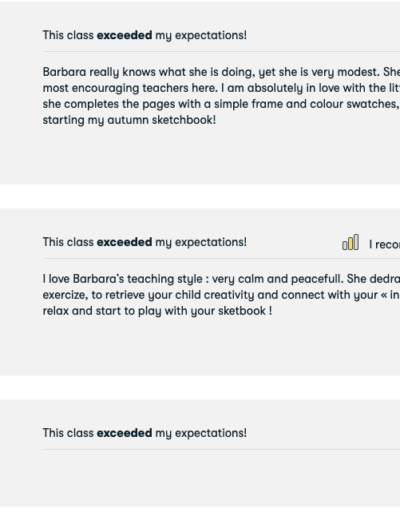The width and height of the screenshot is (400, 516).
Task: Click the line "most encouraging teachers here"
Action: pyautogui.click(x=221, y=88)
